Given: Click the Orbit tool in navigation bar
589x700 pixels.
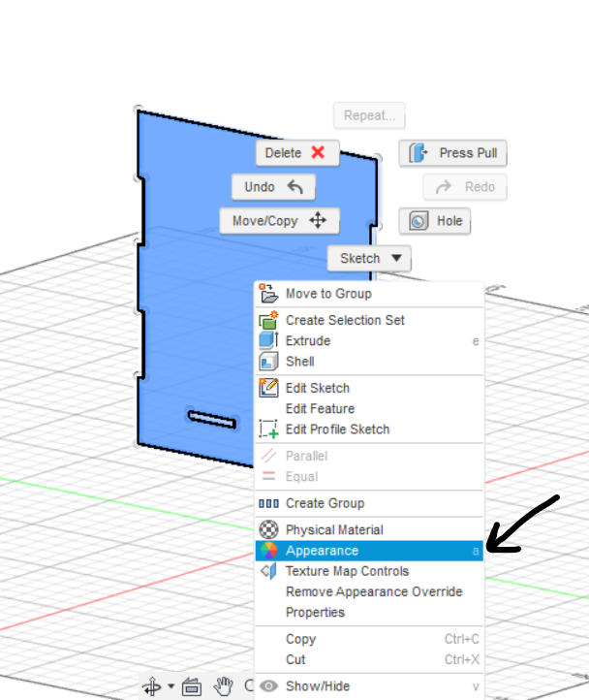Looking at the screenshot, I should pyautogui.click(x=152, y=686).
